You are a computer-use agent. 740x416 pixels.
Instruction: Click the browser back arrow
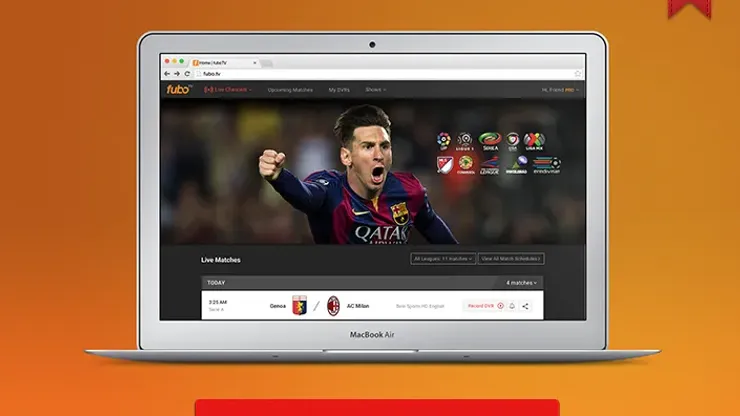pos(167,73)
